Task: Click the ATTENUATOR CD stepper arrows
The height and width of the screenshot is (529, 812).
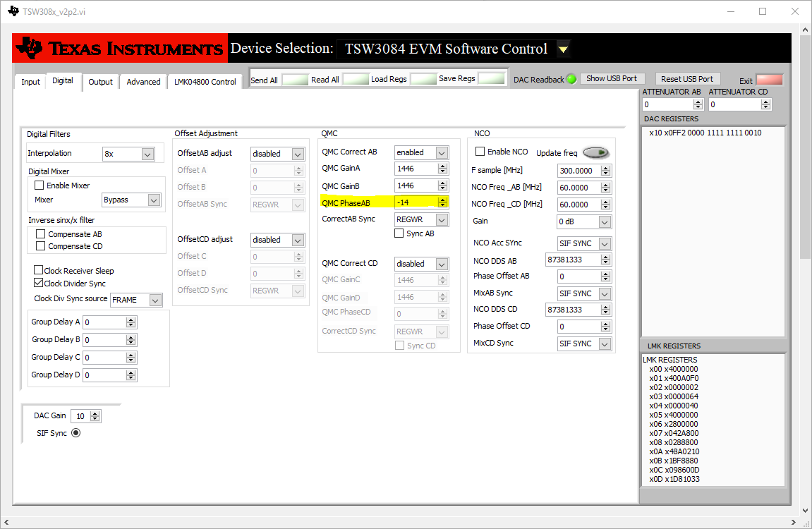Action: [x=766, y=104]
